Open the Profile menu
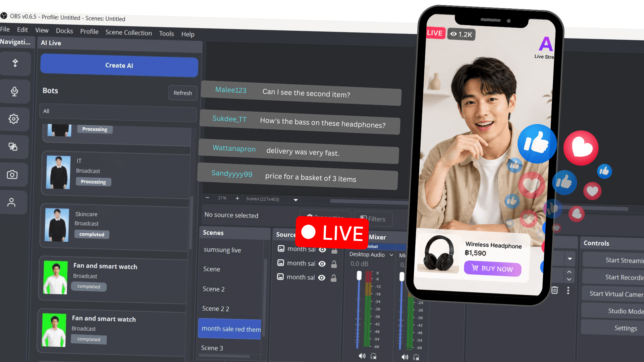 point(89,32)
